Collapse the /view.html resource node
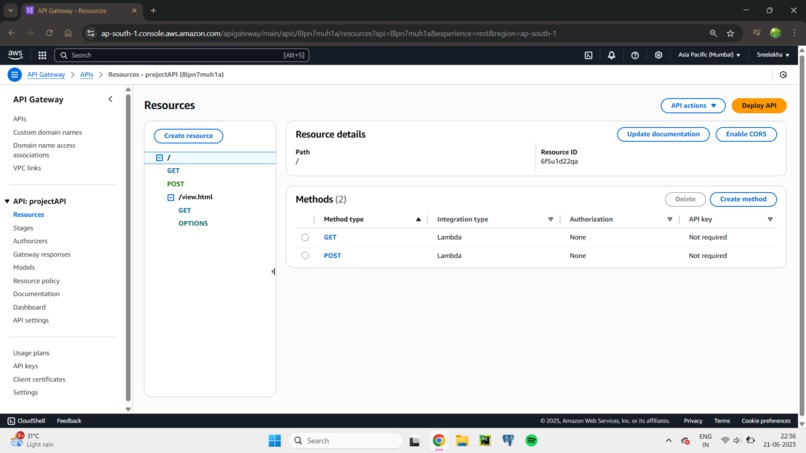806x453 pixels. click(171, 197)
